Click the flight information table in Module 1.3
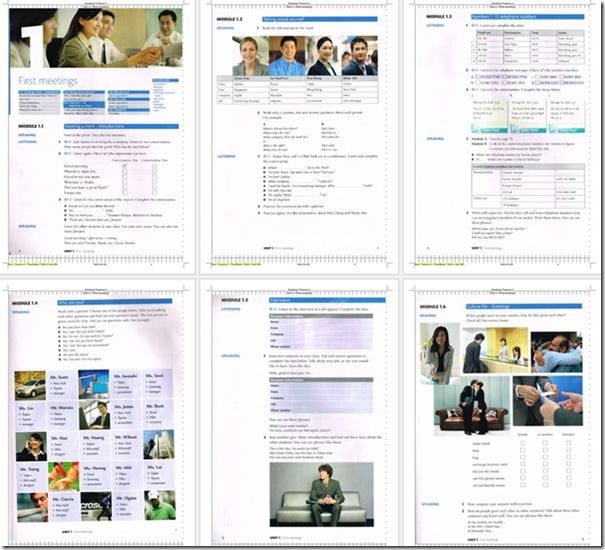The image size is (605, 550). 530,47
